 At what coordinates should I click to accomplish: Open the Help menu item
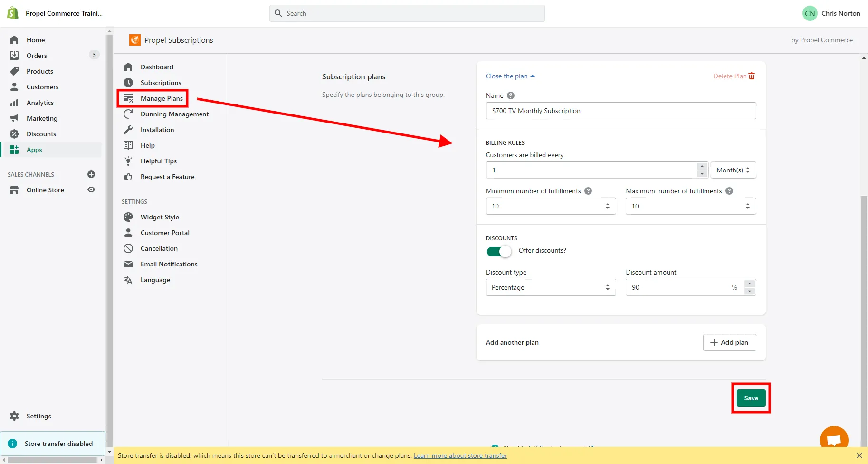tap(148, 145)
